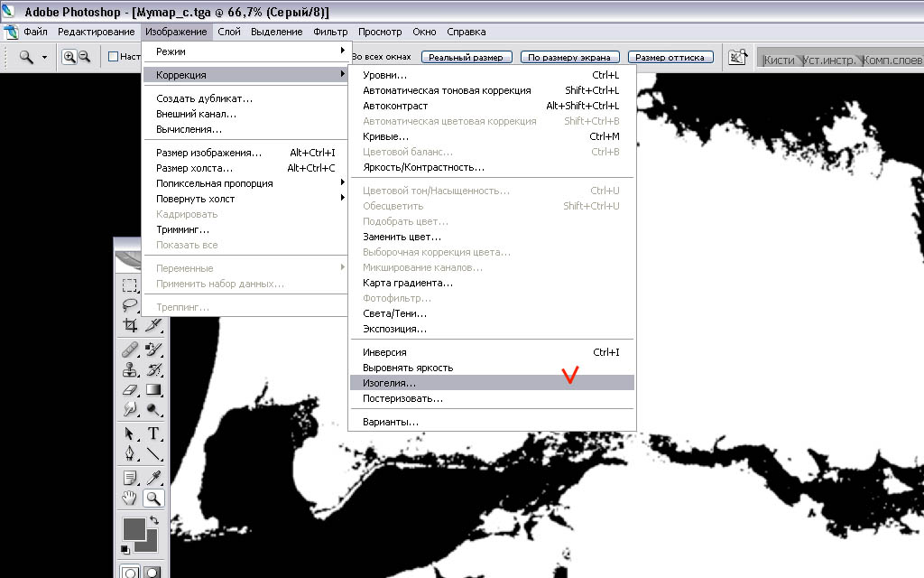This screenshot has width=924, height=578.
Task: Select the Notes tool
Action: (130, 478)
